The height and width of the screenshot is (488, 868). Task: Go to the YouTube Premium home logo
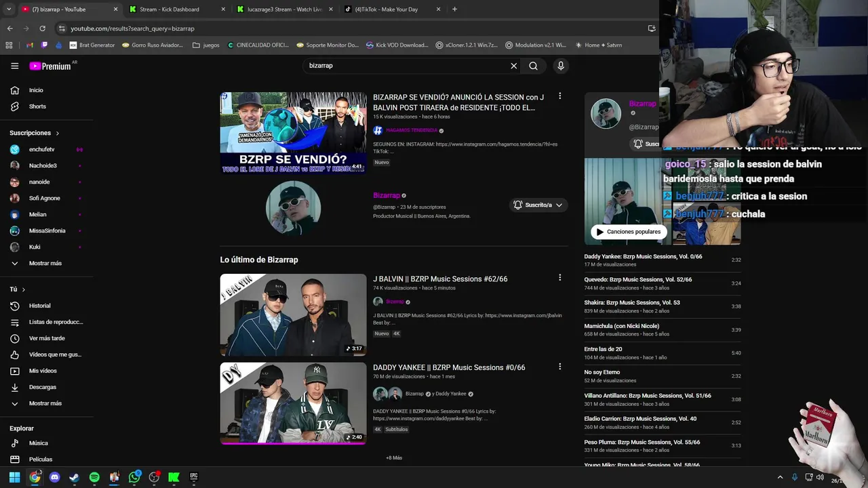(50, 66)
